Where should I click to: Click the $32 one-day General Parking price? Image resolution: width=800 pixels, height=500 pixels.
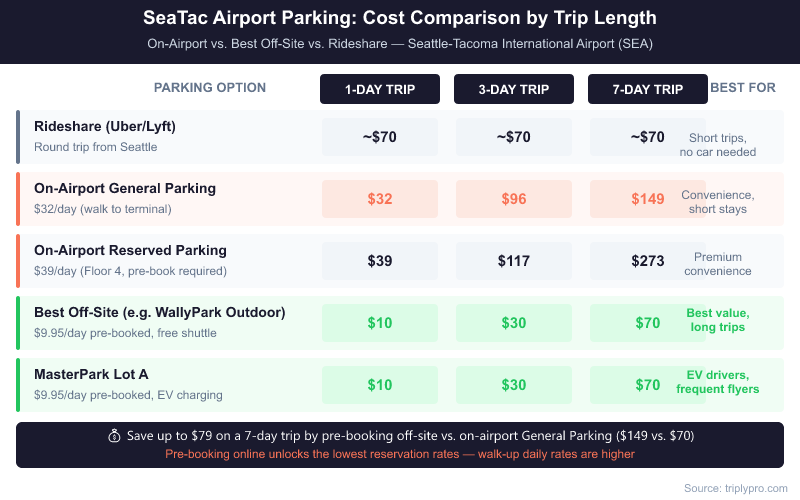[380, 199]
